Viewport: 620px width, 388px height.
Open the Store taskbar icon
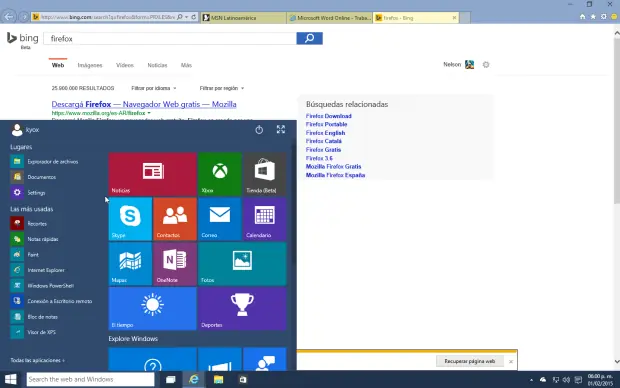pos(243,379)
